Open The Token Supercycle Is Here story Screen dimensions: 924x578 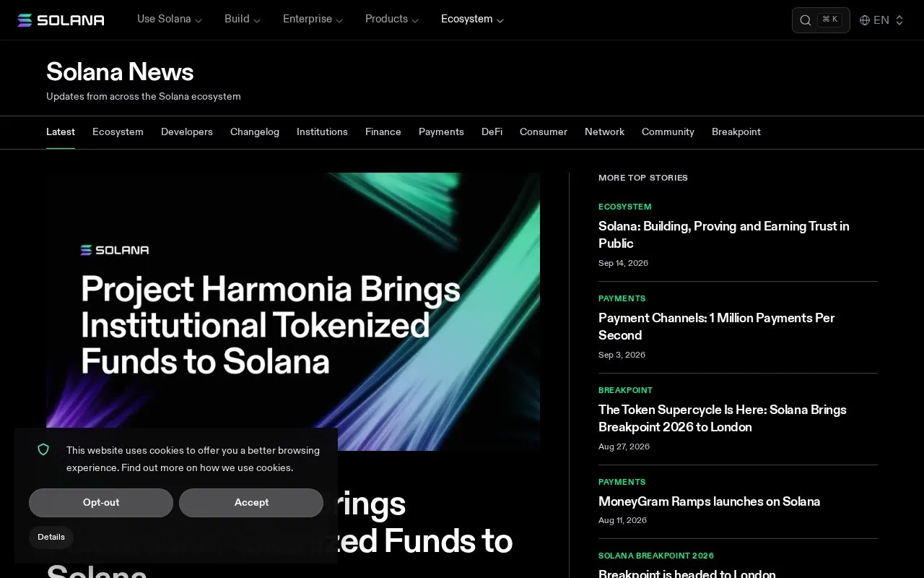click(722, 418)
